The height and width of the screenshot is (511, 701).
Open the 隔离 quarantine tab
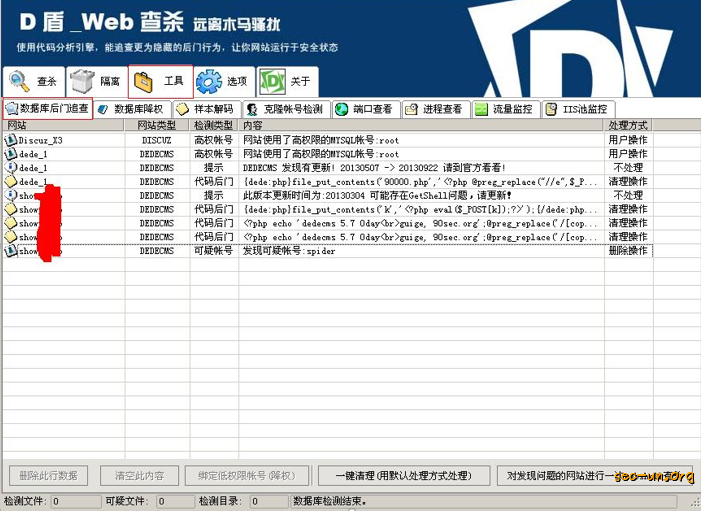tap(97, 81)
